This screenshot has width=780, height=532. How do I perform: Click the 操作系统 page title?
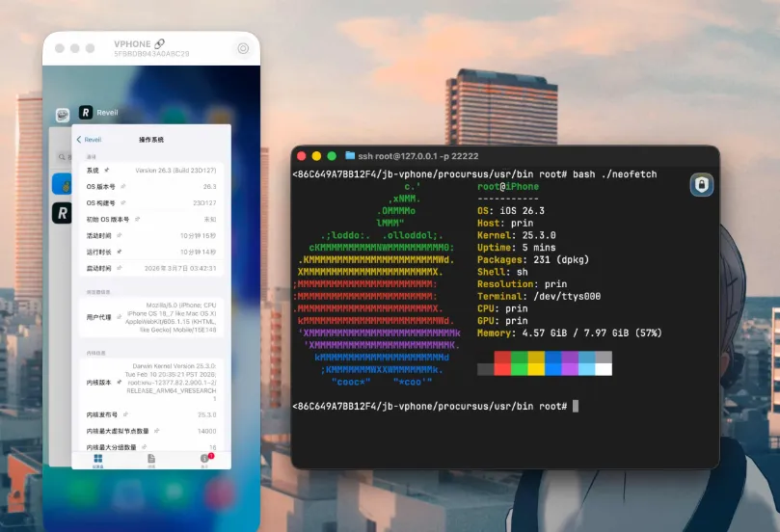(151, 140)
